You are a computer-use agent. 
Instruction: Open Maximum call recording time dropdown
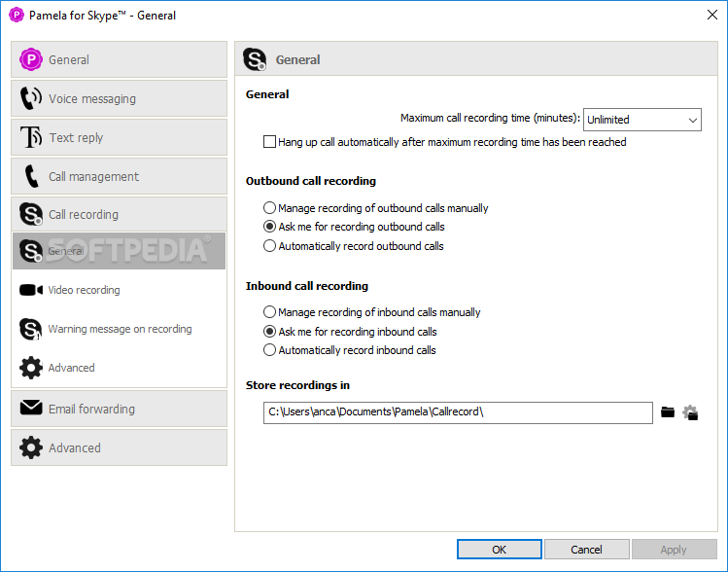(x=642, y=120)
